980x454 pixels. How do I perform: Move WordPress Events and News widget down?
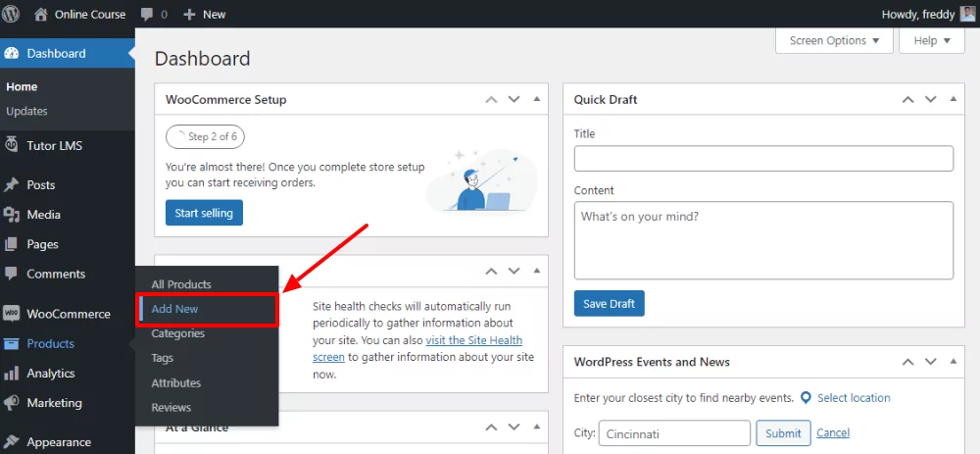click(931, 362)
